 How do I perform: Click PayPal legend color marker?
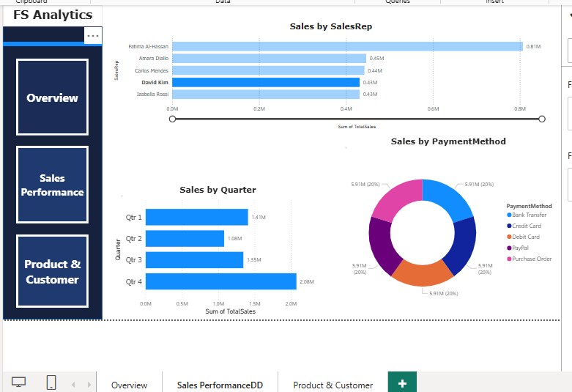[509, 248]
